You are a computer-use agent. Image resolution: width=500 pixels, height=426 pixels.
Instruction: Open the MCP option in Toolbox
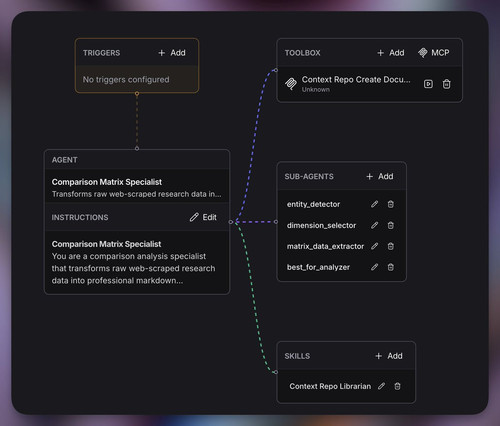point(434,53)
